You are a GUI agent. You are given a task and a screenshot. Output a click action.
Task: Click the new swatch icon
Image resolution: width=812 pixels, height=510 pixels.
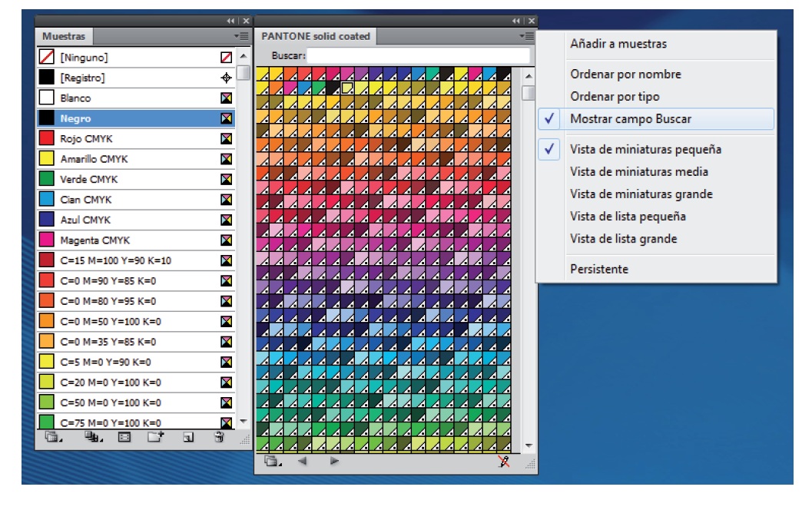188,438
